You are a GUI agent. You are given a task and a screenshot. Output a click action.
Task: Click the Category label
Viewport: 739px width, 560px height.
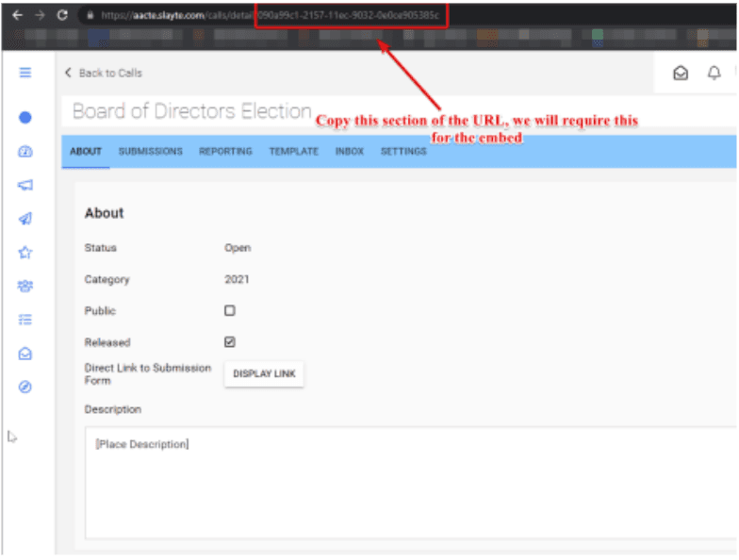107,279
